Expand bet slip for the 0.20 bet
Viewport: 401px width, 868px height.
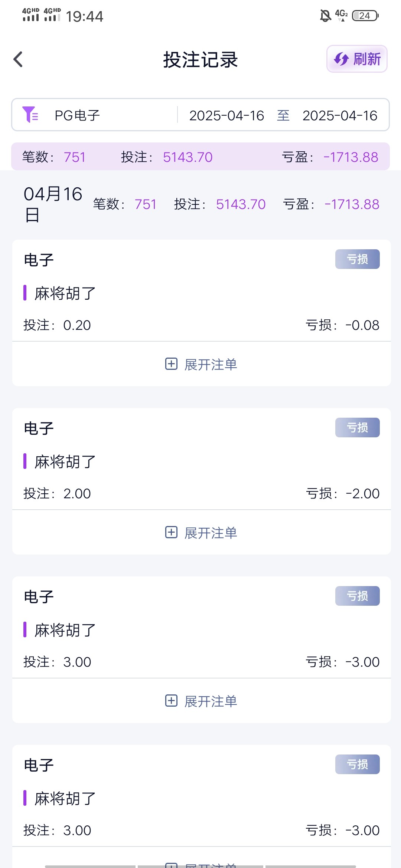tap(211, 364)
